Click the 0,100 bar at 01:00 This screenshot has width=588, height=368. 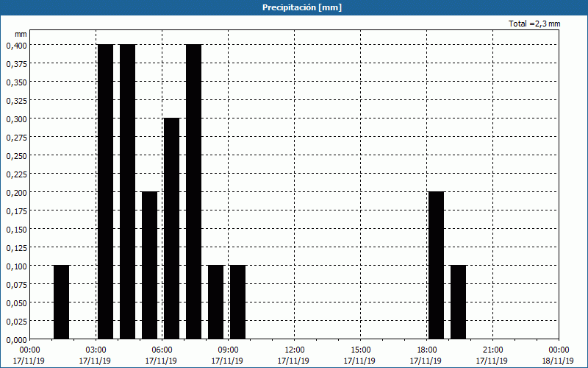click(62, 302)
